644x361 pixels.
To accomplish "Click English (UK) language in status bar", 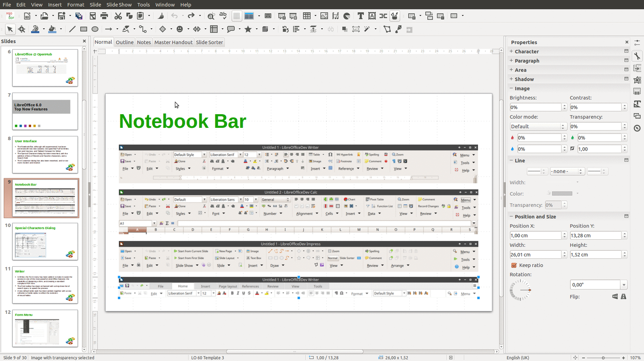I will point(518,358).
